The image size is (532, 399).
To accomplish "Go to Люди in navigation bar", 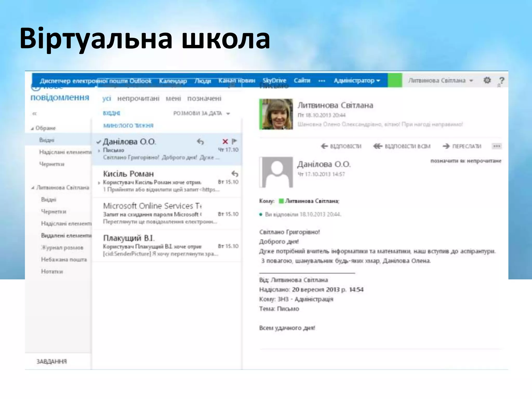I will coord(203,81).
